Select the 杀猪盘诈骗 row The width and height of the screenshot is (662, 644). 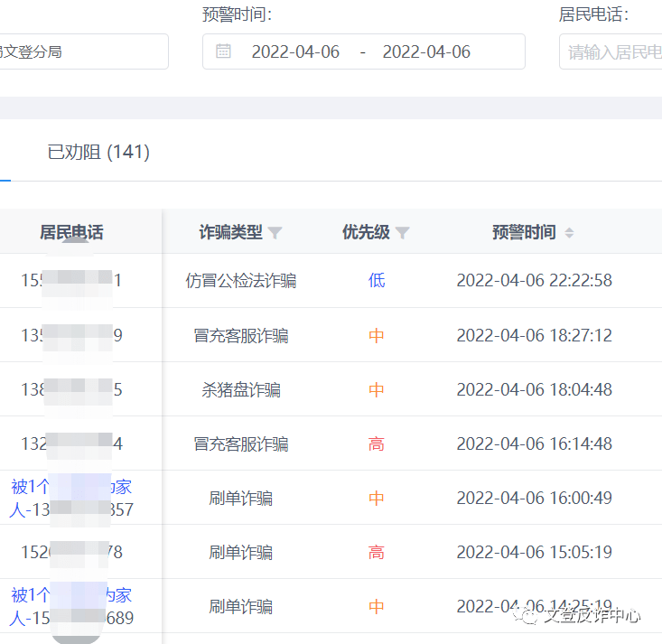(x=241, y=390)
